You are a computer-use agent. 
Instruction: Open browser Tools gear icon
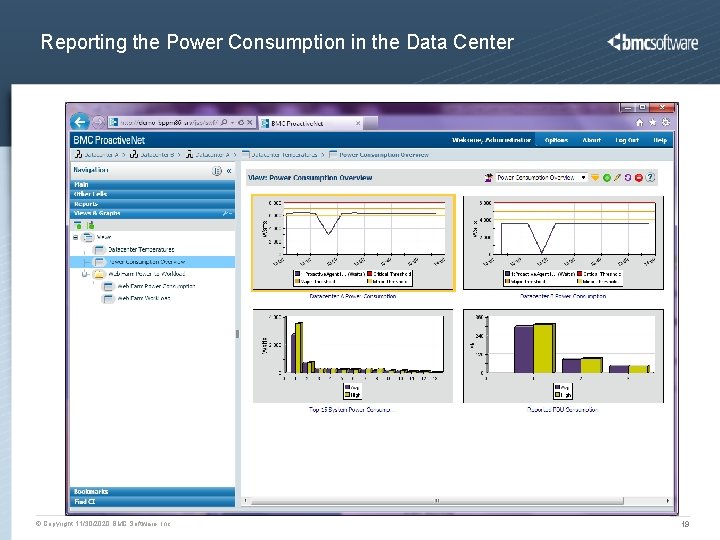tap(665, 123)
